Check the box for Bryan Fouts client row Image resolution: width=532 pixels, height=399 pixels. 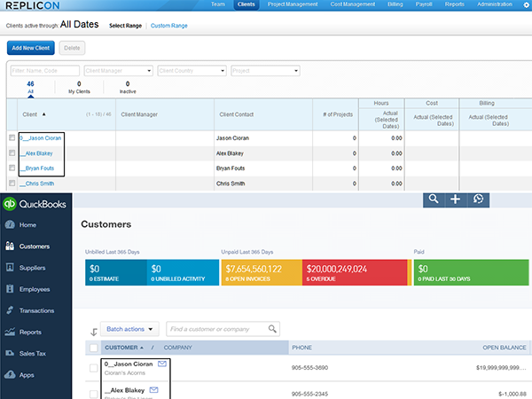tap(12, 168)
